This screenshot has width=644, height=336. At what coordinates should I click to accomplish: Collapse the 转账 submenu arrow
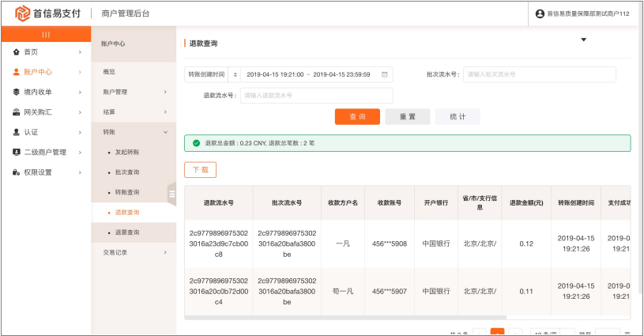165,132
